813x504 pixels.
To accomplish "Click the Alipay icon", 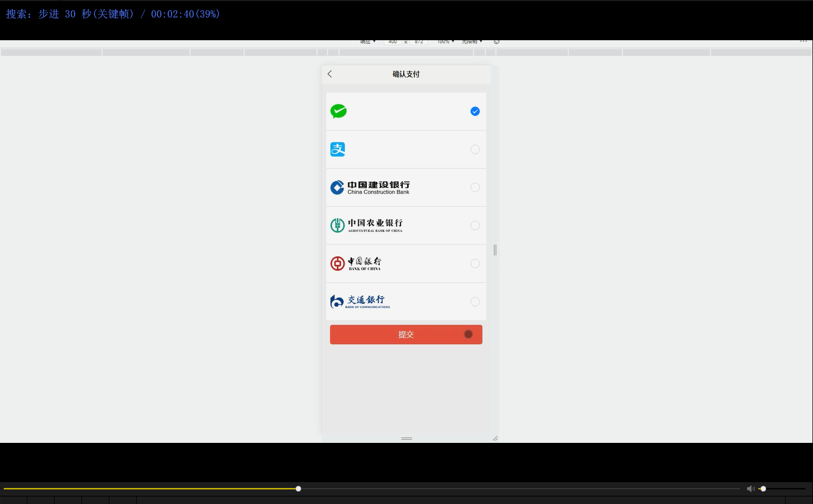I will tap(337, 149).
